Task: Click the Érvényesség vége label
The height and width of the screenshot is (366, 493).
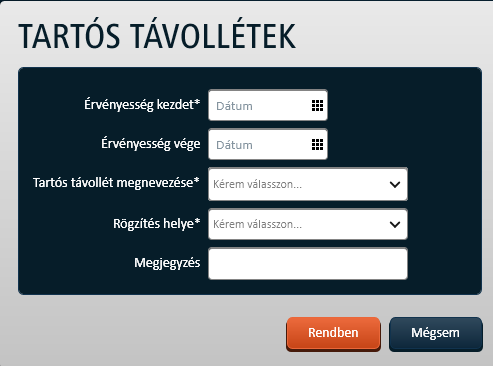Action: (x=151, y=144)
